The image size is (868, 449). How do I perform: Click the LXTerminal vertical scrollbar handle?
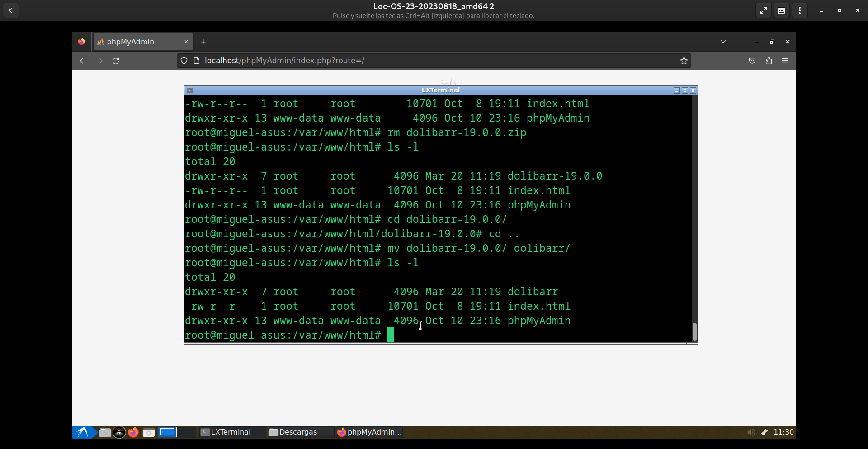pyautogui.click(x=694, y=331)
